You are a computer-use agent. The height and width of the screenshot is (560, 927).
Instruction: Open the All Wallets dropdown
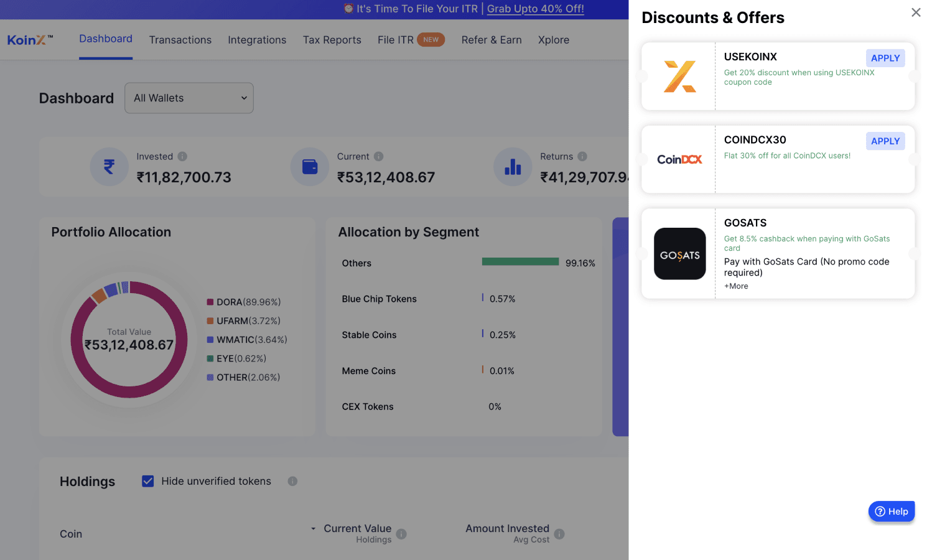click(x=189, y=98)
